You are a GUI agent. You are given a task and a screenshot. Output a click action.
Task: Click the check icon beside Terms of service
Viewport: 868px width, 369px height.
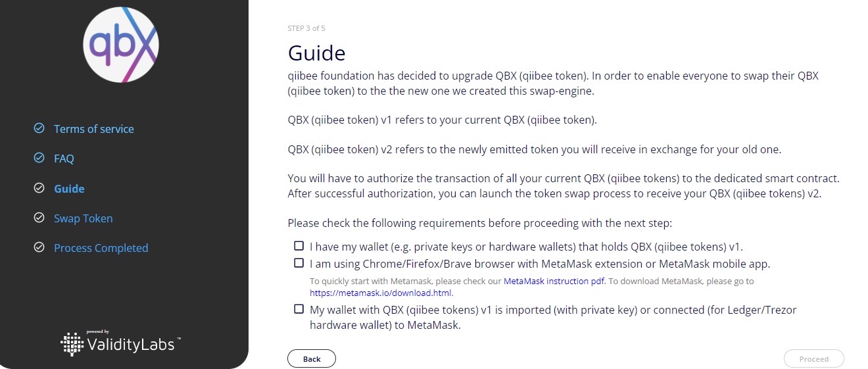(x=39, y=128)
